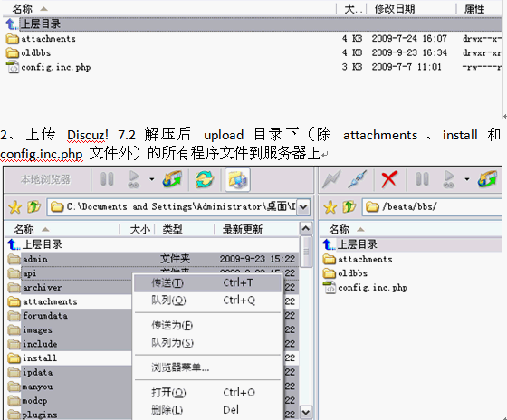Click the 本地浏览器 button
507x420 pixels.
(x=45, y=179)
